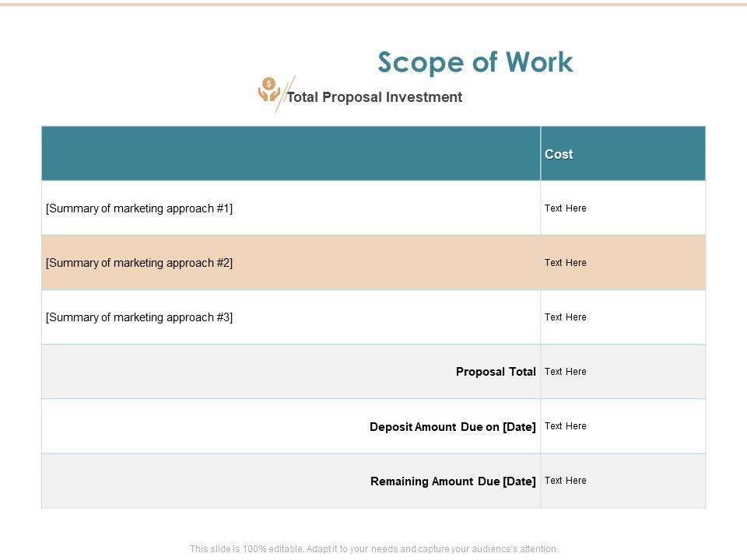Click "Text Here" beside Deposit Amount Due
The width and height of the screenshot is (747, 560).
[x=566, y=426]
